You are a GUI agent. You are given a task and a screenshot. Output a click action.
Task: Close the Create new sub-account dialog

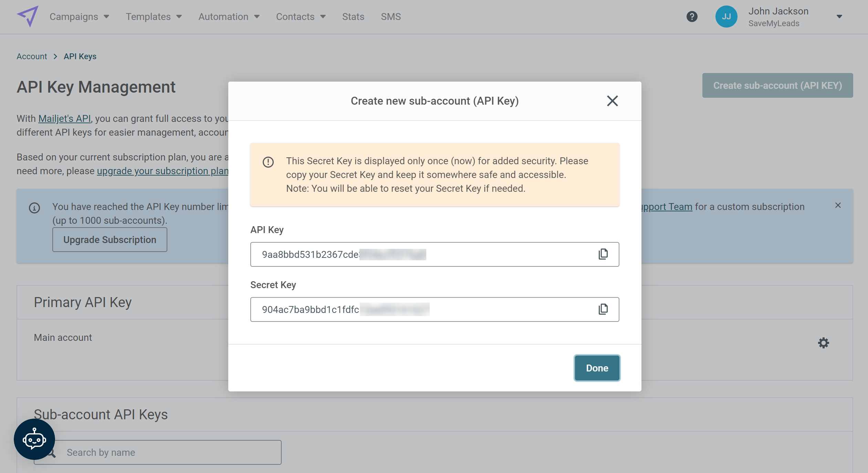pyautogui.click(x=612, y=101)
